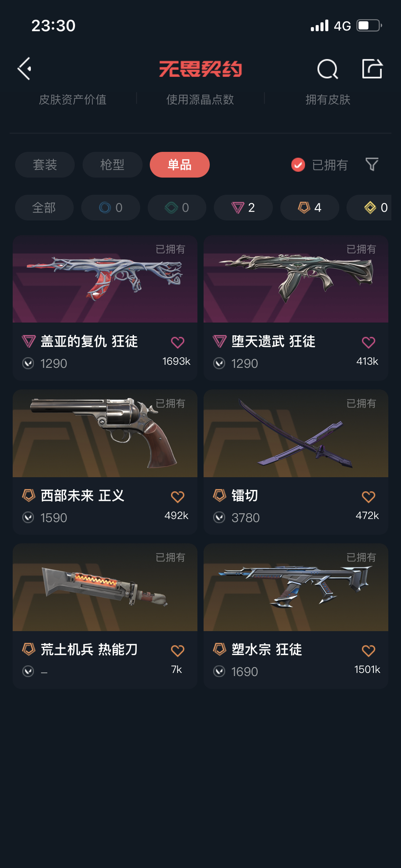Image resolution: width=401 pixels, height=868 pixels.
Task: Switch to the 枪型 tab
Action: pyautogui.click(x=113, y=165)
